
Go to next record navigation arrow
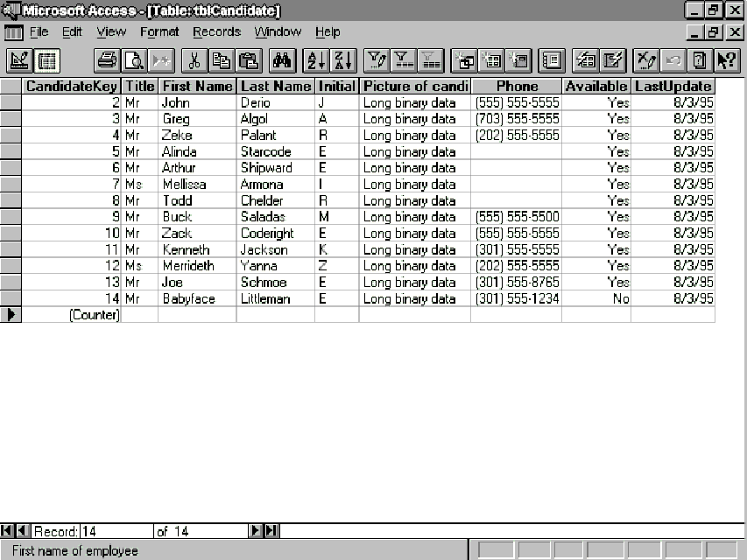[255, 530]
